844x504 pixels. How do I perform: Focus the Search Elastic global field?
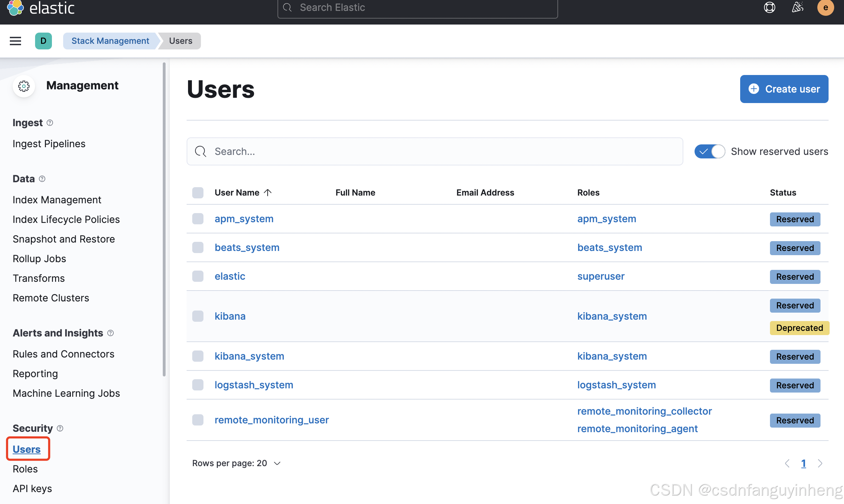click(x=417, y=8)
